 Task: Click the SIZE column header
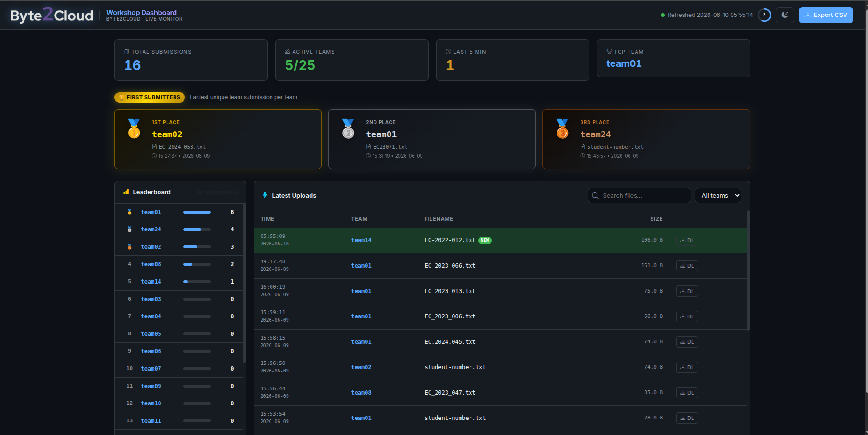[656, 219]
